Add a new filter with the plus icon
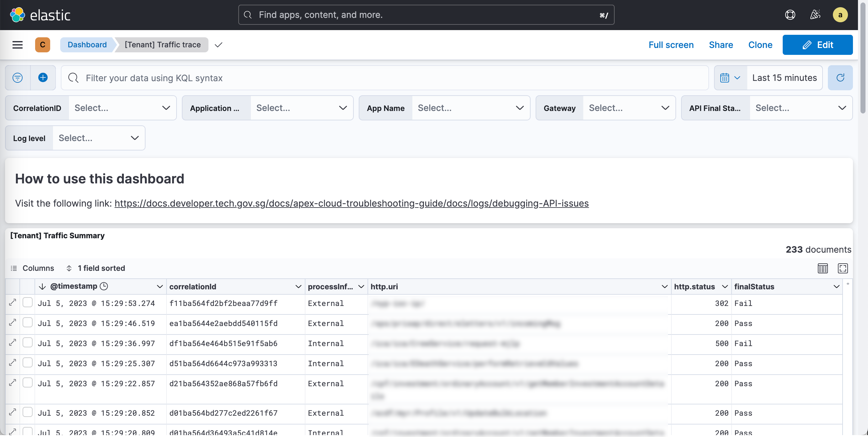The width and height of the screenshot is (868, 437). coord(43,77)
